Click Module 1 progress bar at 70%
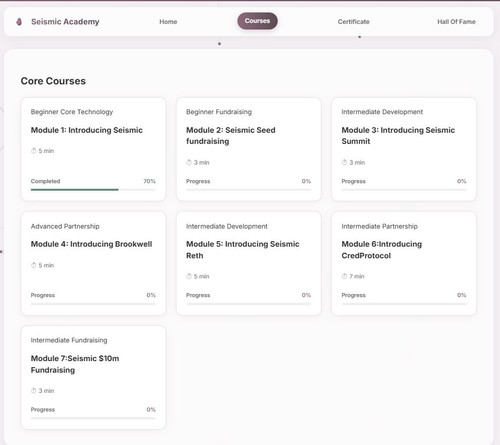 coord(93,190)
